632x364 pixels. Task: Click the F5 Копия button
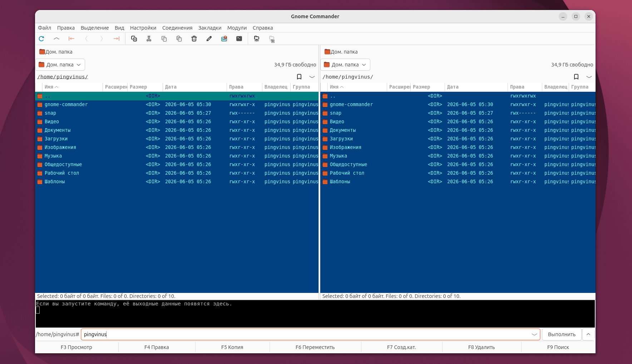click(232, 347)
